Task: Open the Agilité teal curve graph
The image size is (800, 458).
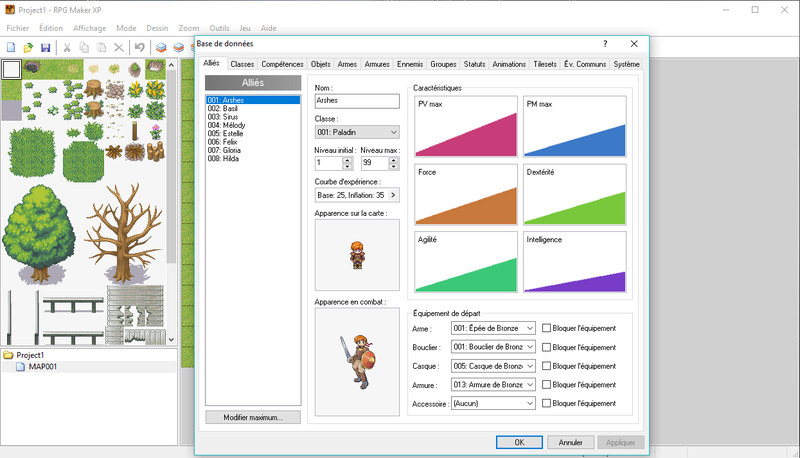Action: pyautogui.click(x=466, y=262)
